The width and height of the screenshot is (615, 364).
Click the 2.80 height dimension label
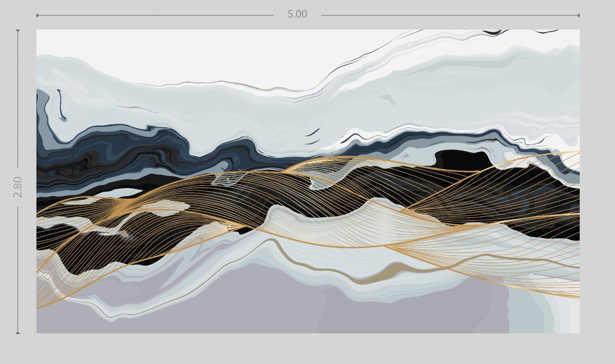coord(18,187)
